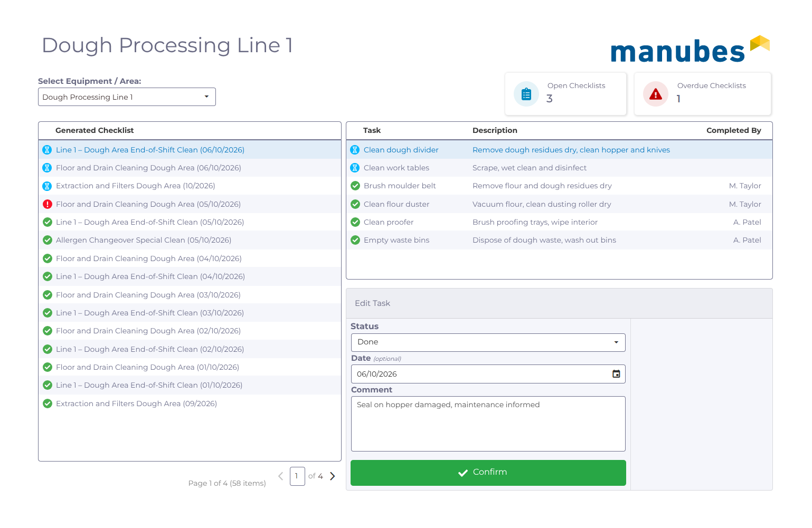The width and height of the screenshot is (812, 528).
Task: Click hourglass icon next to Clean dough divider
Action: point(355,150)
